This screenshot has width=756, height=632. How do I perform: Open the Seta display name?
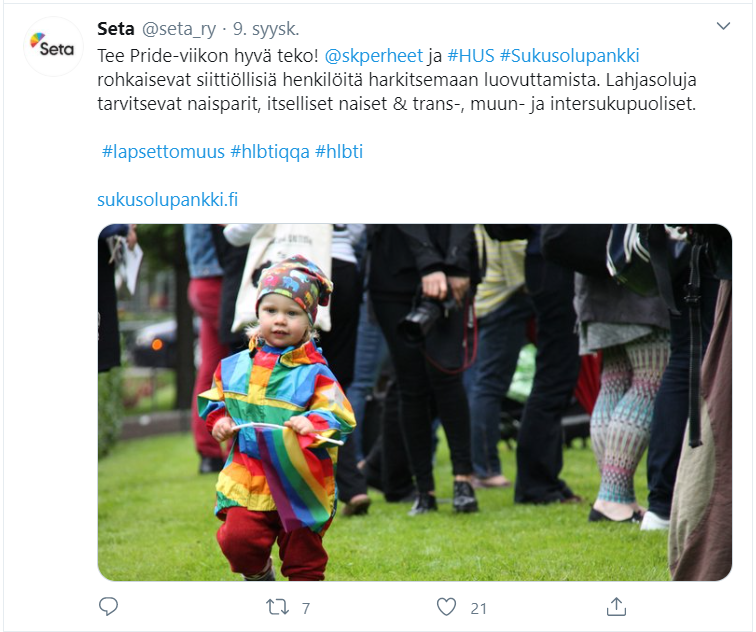click(116, 29)
